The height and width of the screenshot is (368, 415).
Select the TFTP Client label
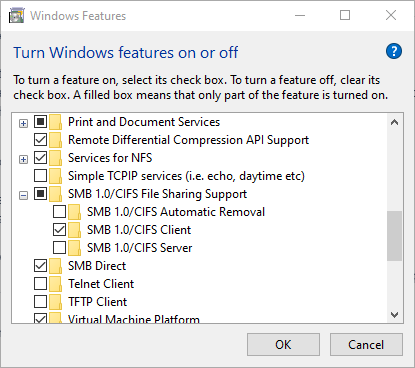coord(97,302)
